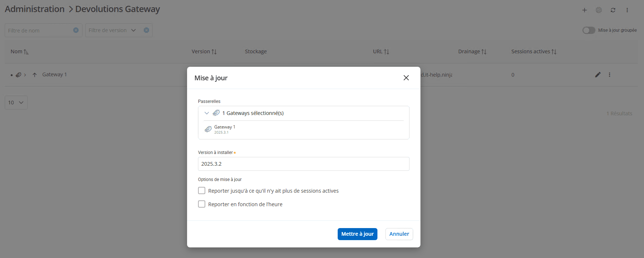The image size is (644, 258).
Task: Open the page-level three-dot options menu
Action: click(x=627, y=10)
